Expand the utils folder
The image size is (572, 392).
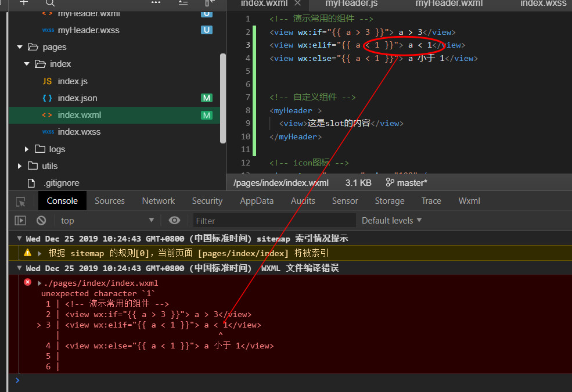[20, 166]
